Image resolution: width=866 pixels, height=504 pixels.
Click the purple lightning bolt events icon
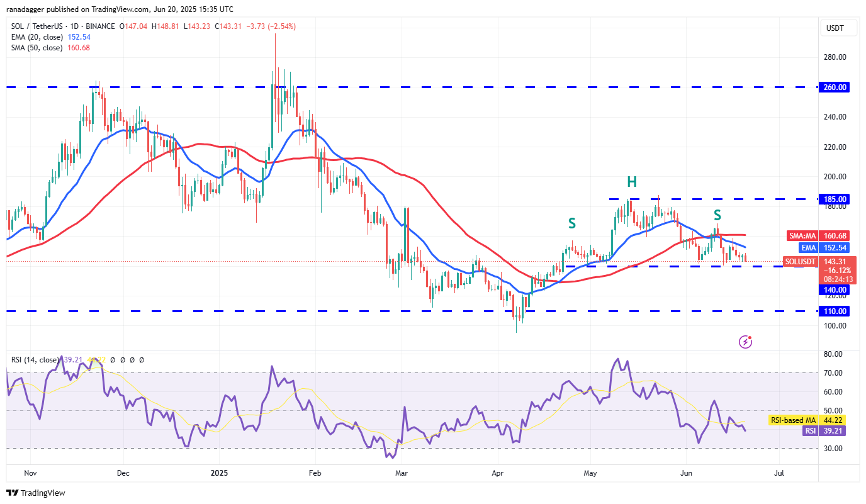[745, 342]
